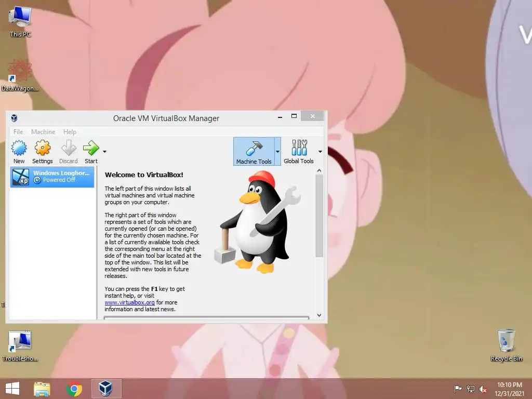This screenshot has height=399, width=532.
Task: Close the VirtualBox Manager window
Action: tap(312, 116)
